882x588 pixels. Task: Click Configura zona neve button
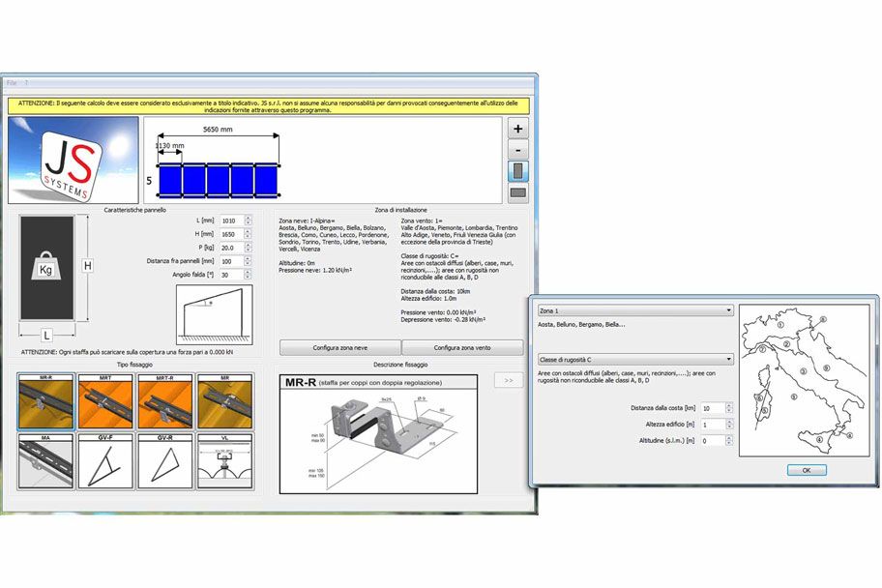click(x=340, y=347)
